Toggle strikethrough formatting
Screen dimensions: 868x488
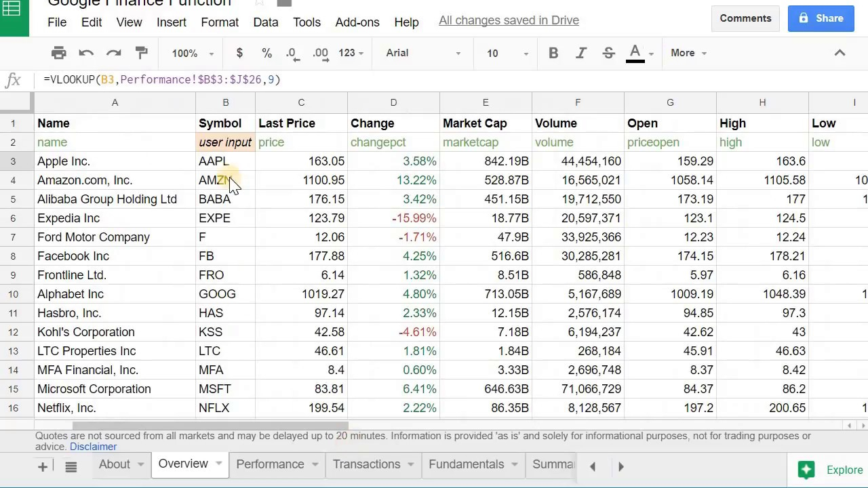[x=608, y=53]
